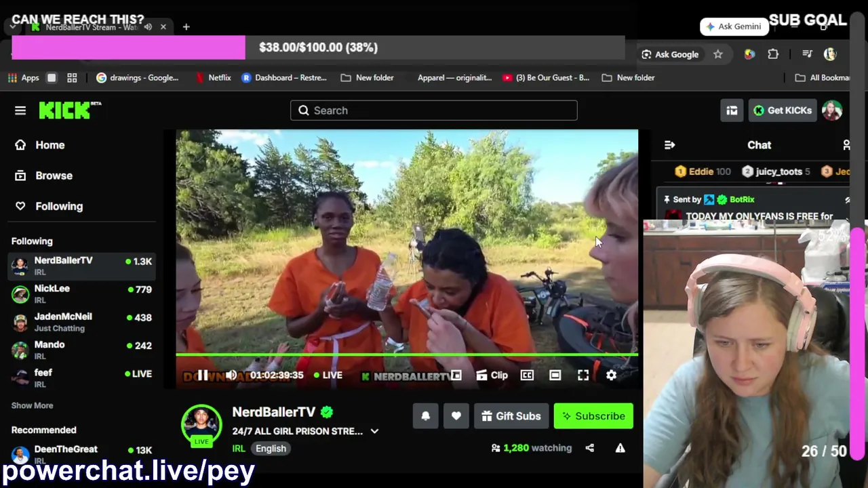Select the English language tag
The image size is (868, 488).
point(271,449)
